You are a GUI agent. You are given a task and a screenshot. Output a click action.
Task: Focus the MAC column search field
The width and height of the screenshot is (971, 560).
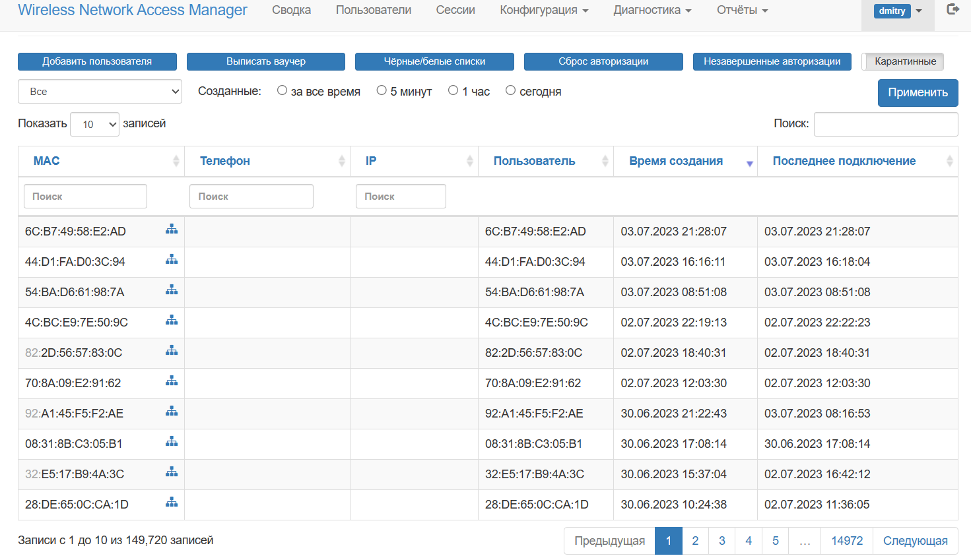point(85,197)
